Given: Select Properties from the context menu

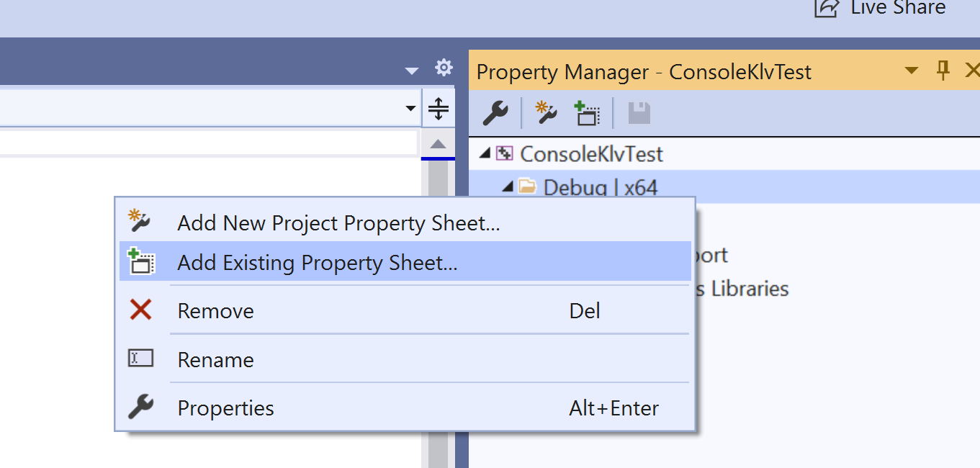Looking at the screenshot, I should (x=225, y=408).
